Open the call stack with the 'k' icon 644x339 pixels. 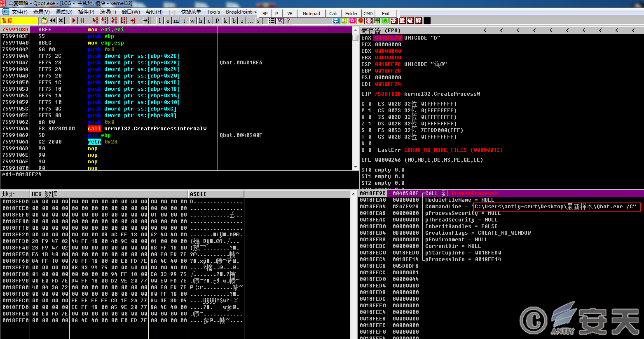tap(226, 21)
